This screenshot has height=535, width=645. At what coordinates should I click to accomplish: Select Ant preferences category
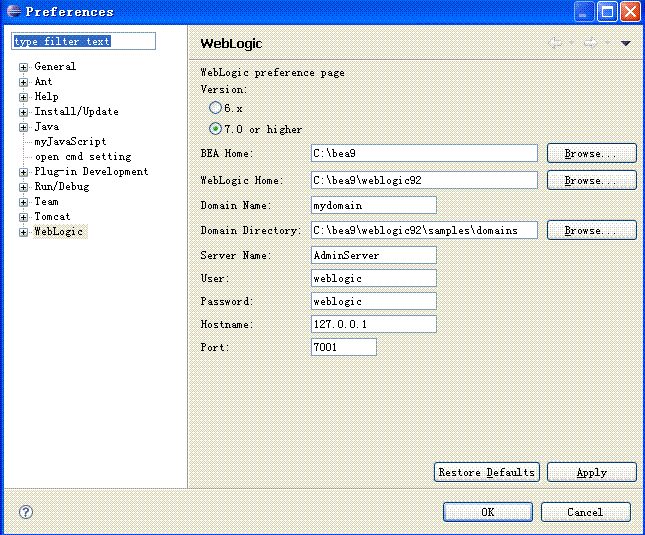click(43, 81)
